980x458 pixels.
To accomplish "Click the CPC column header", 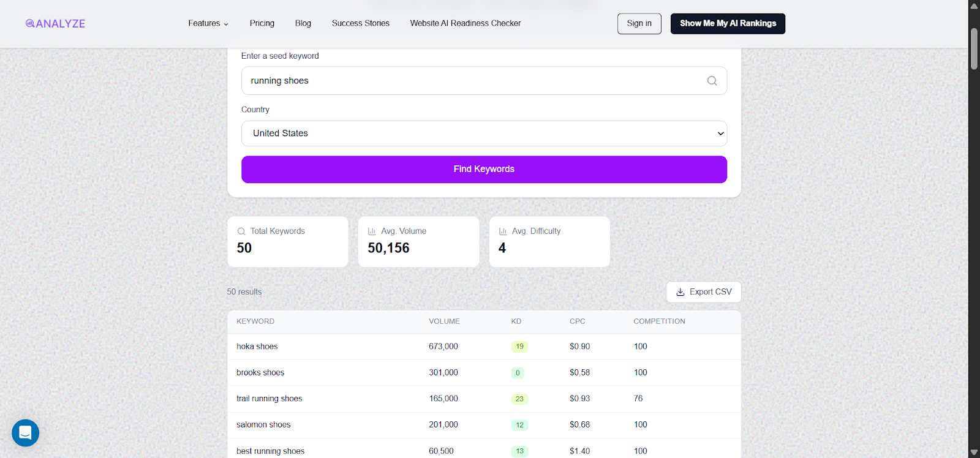I will [x=578, y=321].
